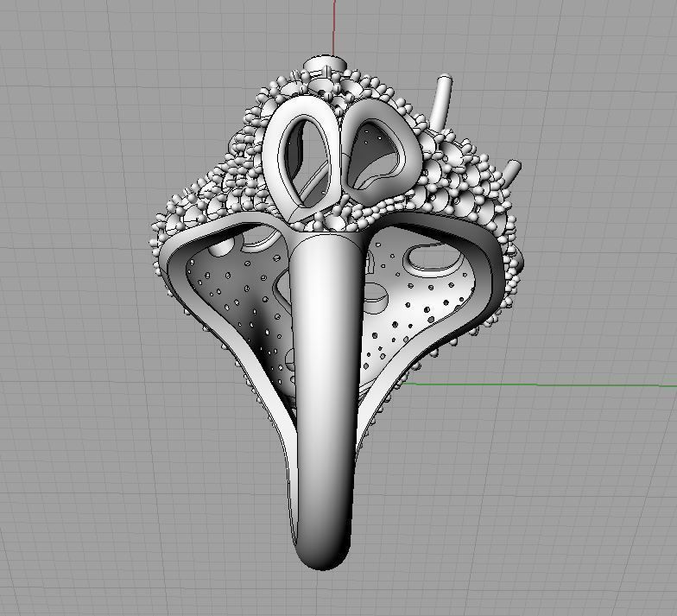Pick the flat disc cap at model top

pos(325,65)
